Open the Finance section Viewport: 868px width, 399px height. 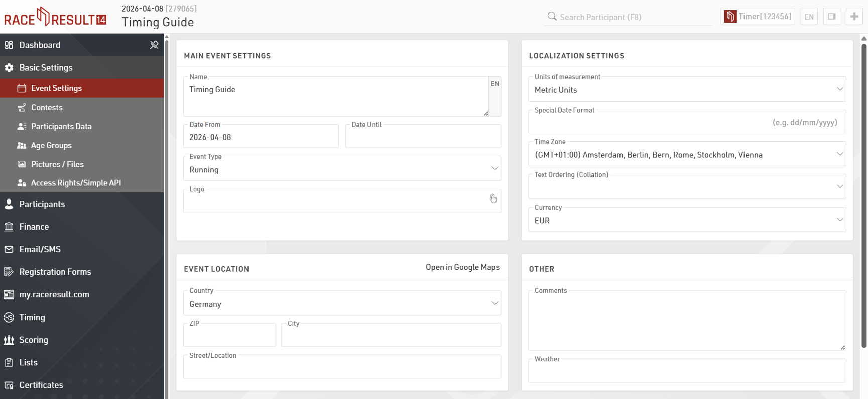point(34,227)
